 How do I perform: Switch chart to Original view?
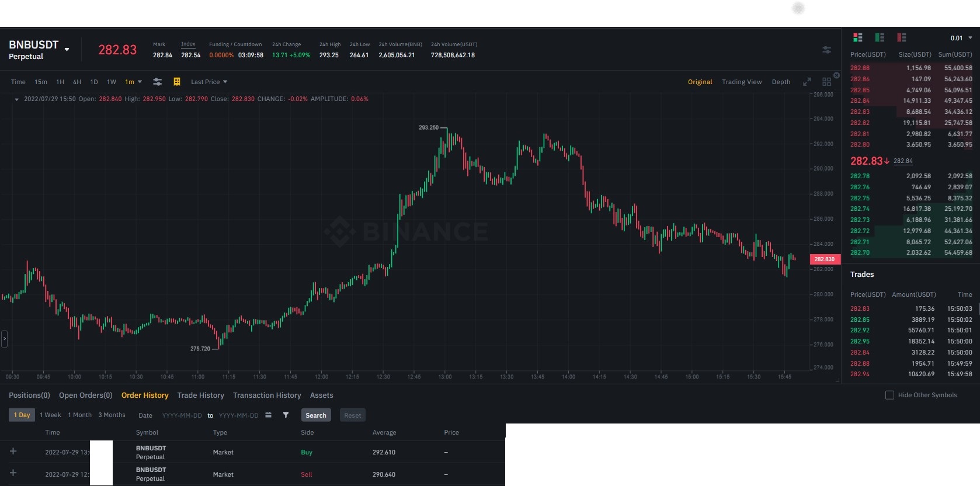pyautogui.click(x=700, y=82)
